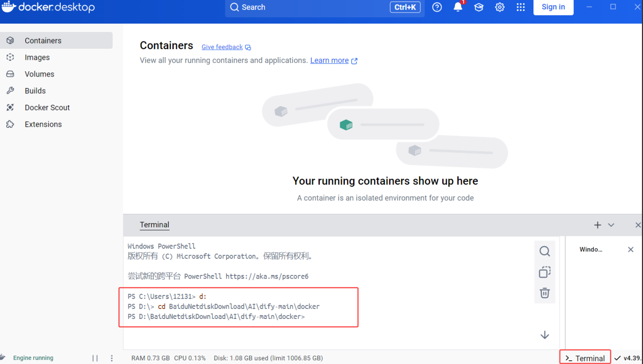643x364 pixels.
Task: Clear terminal with the trash icon
Action: click(x=545, y=293)
